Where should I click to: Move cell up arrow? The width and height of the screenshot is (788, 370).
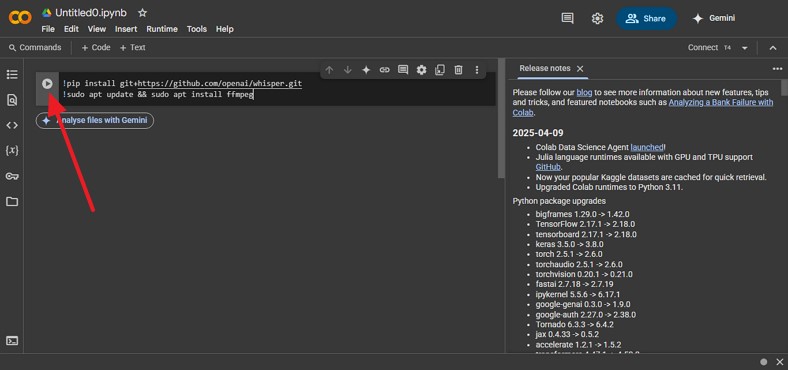coord(329,70)
